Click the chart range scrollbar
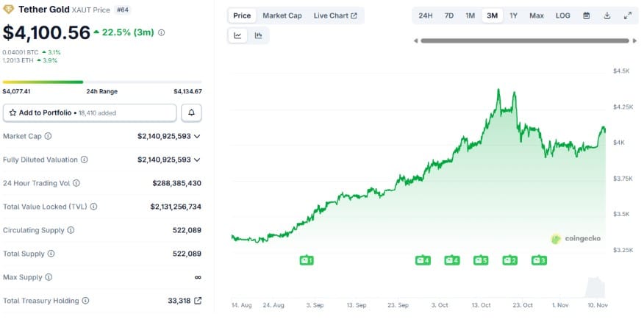644x322 pixels. (524, 40)
